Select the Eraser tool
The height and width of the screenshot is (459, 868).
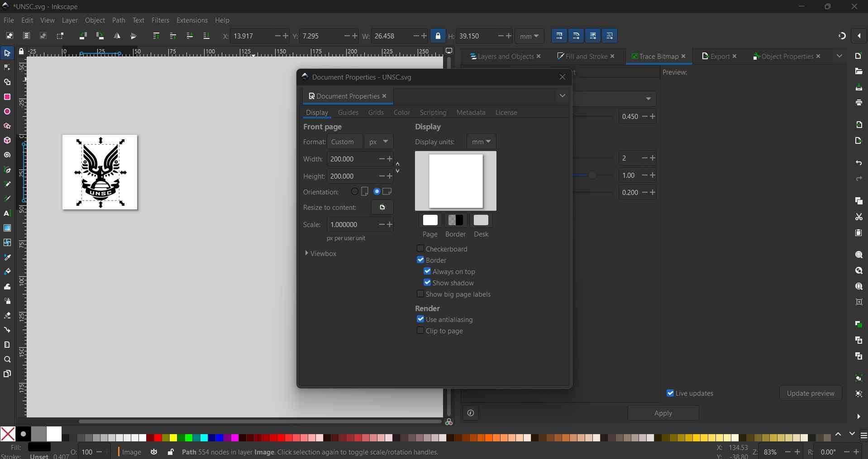point(7,316)
